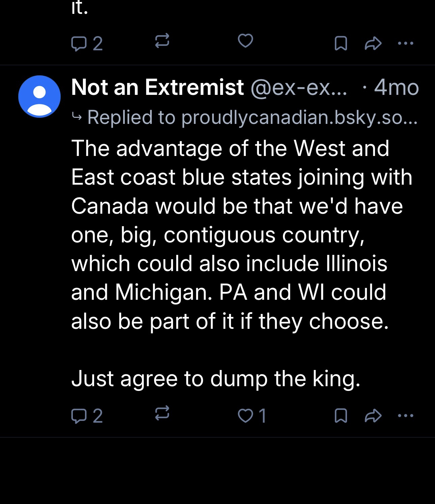Share the Not an Extremist post
The width and height of the screenshot is (435, 504).
(373, 416)
